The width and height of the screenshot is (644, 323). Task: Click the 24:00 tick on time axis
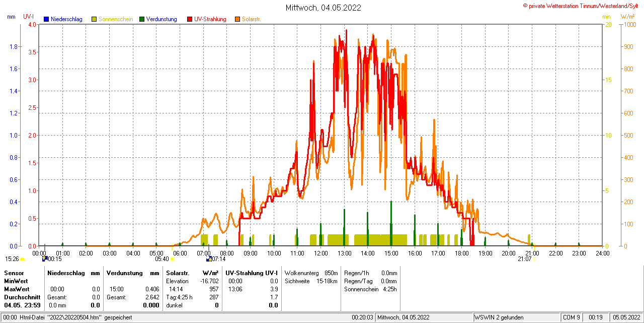pos(603,253)
